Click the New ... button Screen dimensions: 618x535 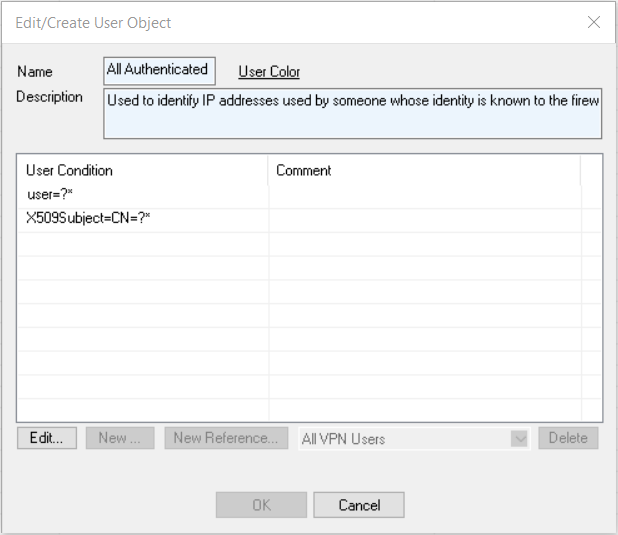(x=119, y=438)
